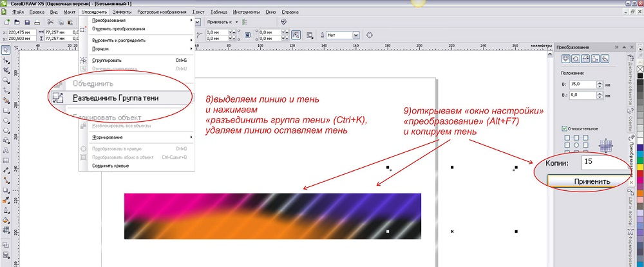
Task: Check the middle-right anchor point box
Action: (x=585, y=145)
